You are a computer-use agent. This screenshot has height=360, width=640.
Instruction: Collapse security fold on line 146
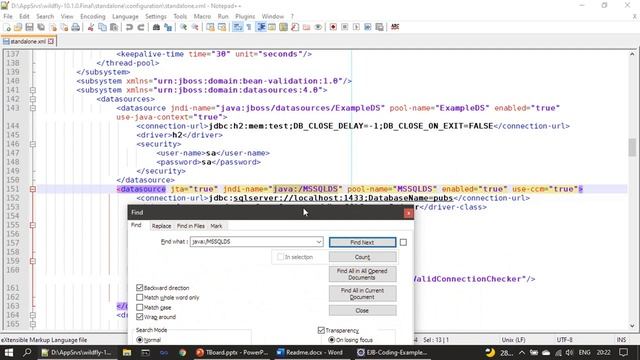[33, 144]
